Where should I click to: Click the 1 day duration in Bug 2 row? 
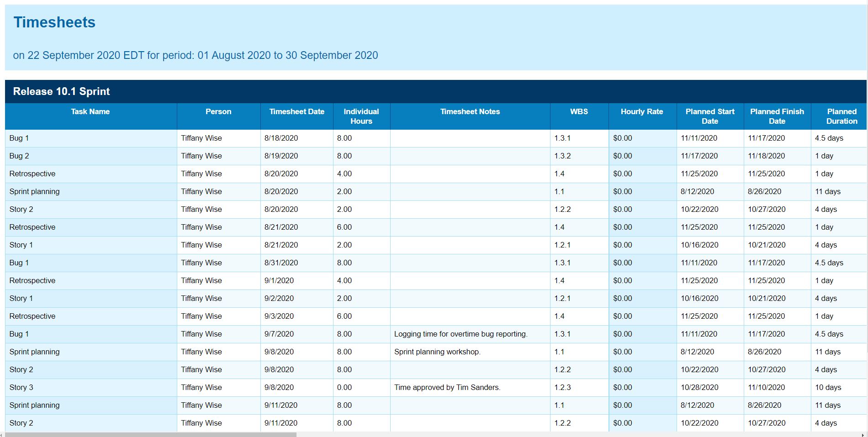pos(839,156)
